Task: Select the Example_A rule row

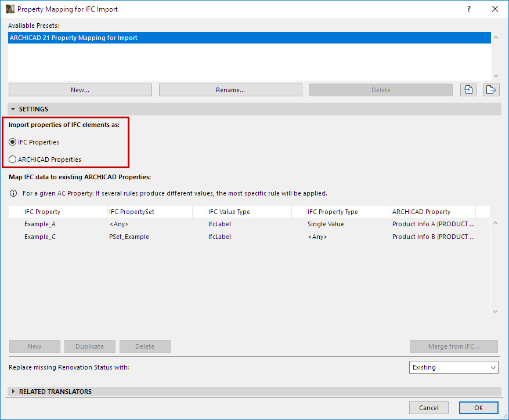Action: [x=250, y=224]
